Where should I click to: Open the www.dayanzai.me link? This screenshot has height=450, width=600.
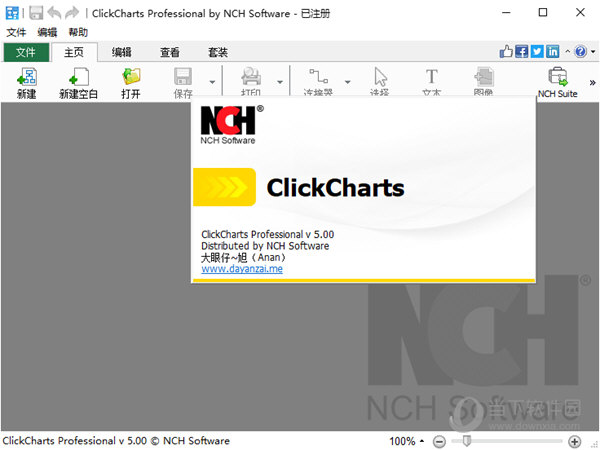pyautogui.click(x=242, y=269)
